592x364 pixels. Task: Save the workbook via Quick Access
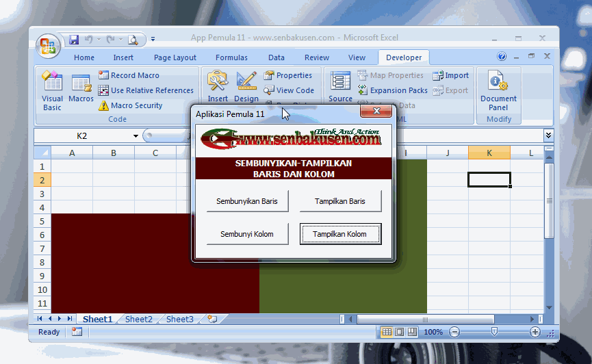74,39
